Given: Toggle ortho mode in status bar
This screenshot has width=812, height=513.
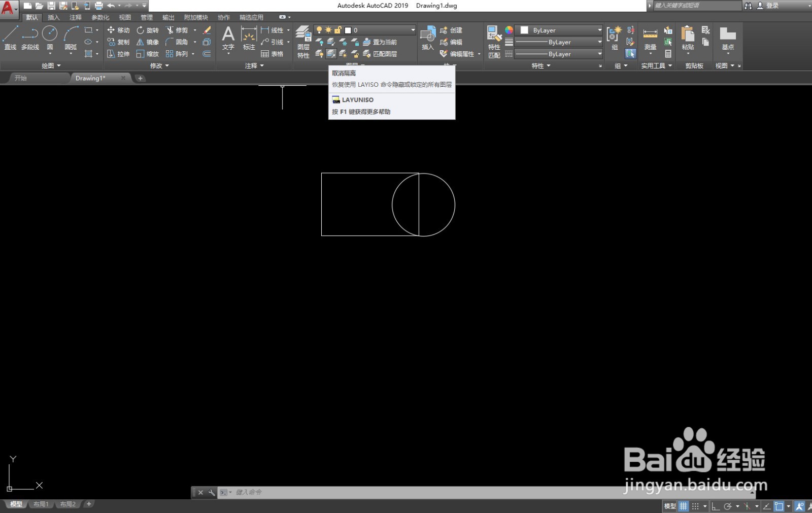Looking at the screenshot, I should point(716,506).
